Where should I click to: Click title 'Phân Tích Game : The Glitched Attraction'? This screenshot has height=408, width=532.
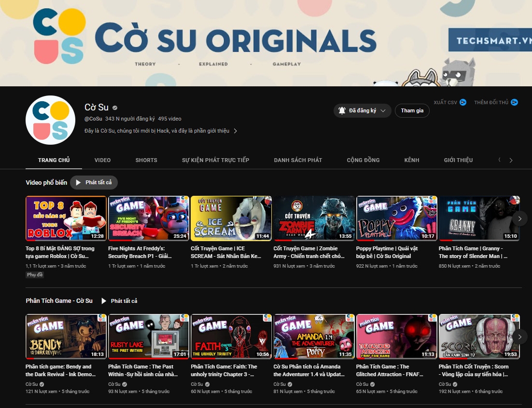[390, 370]
